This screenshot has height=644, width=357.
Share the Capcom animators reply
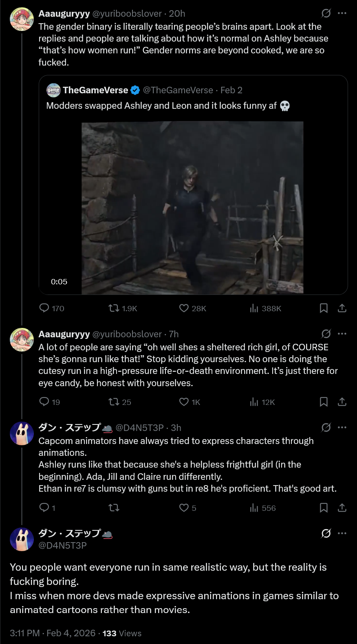click(x=342, y=508)
